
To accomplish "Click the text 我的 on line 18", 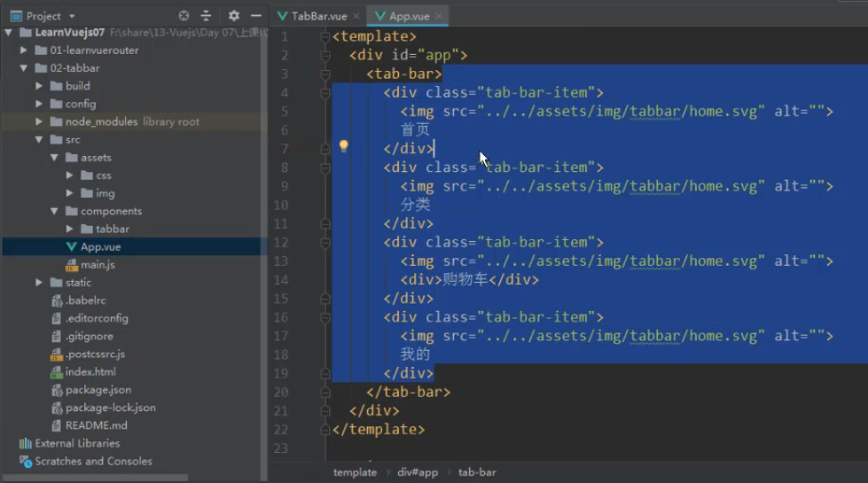I will (415, 354).
